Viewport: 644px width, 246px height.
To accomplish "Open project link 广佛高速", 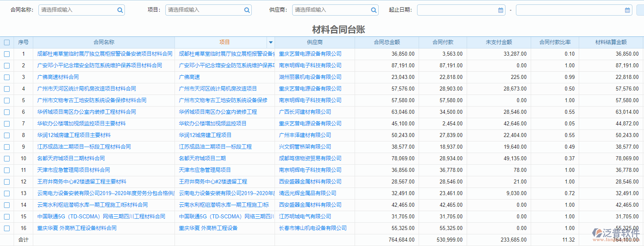I will click(189, 77).
